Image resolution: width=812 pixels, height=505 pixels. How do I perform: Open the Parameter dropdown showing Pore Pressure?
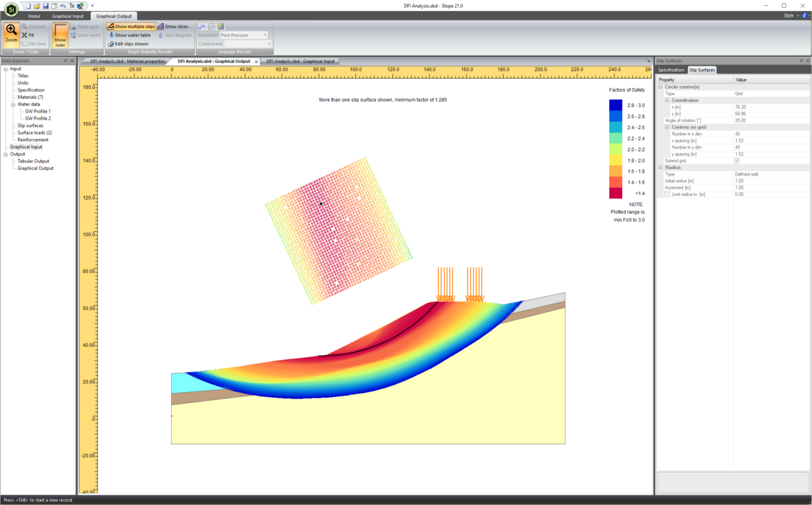pyautogui.click(x=265, y=35)
